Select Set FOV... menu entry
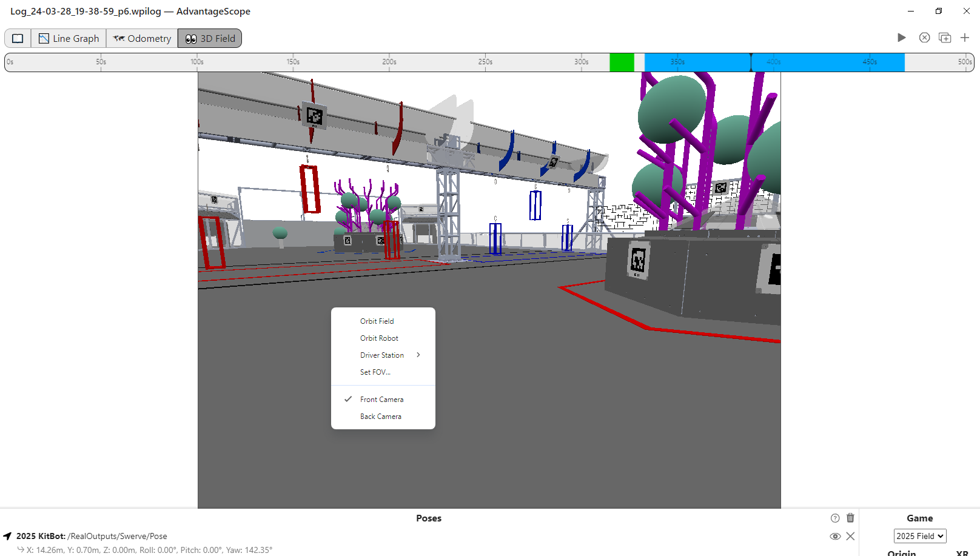Viewport: 980px width, 556px height. point(375,372)
